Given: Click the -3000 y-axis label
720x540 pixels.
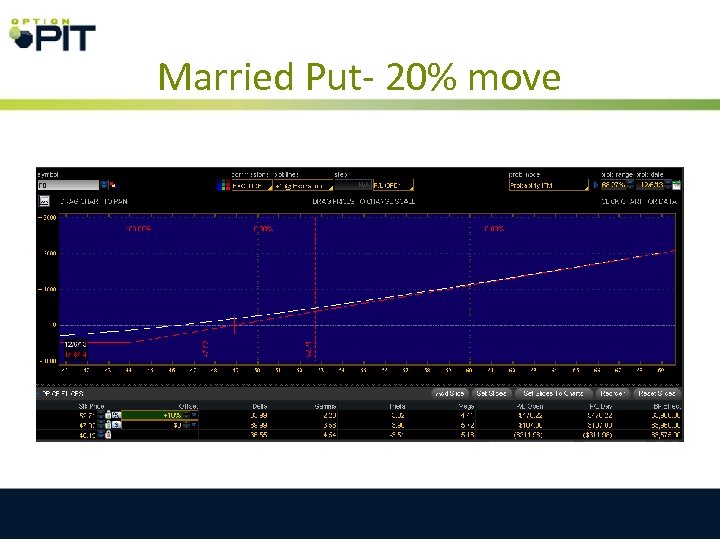Looking at the screenshot, I should (x=47, y=218).
